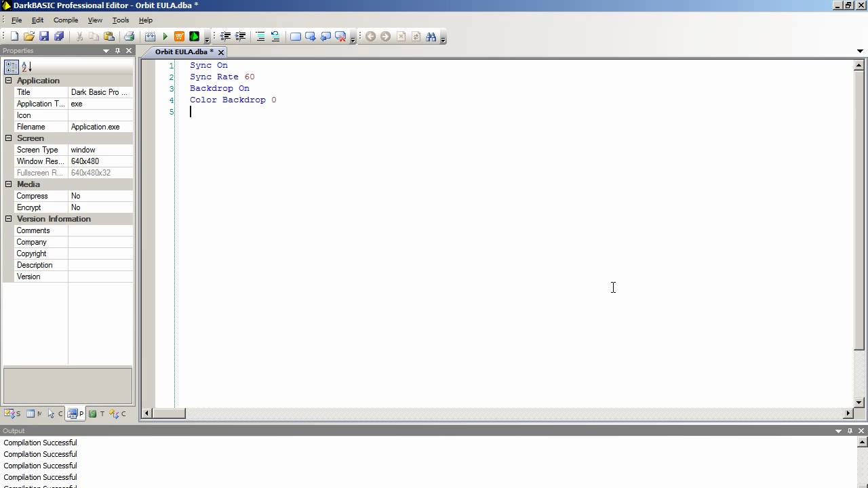The width and height of the screenshot is (868, 488).
Task: Cut selected text with scissors icon
Action: (79, 37)
